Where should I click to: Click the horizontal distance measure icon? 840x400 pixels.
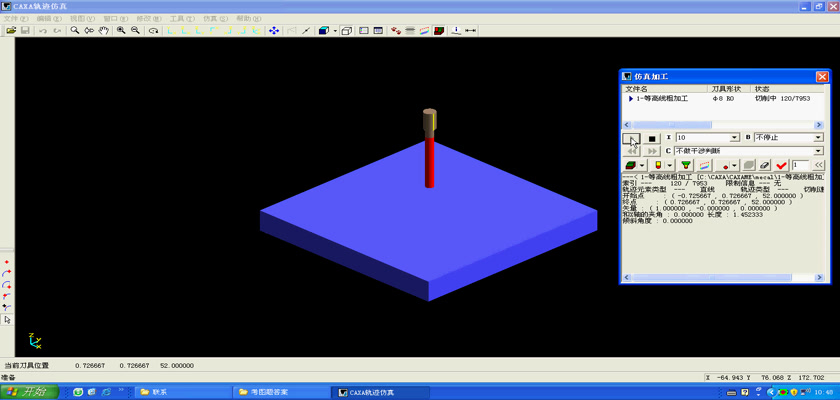470,31
